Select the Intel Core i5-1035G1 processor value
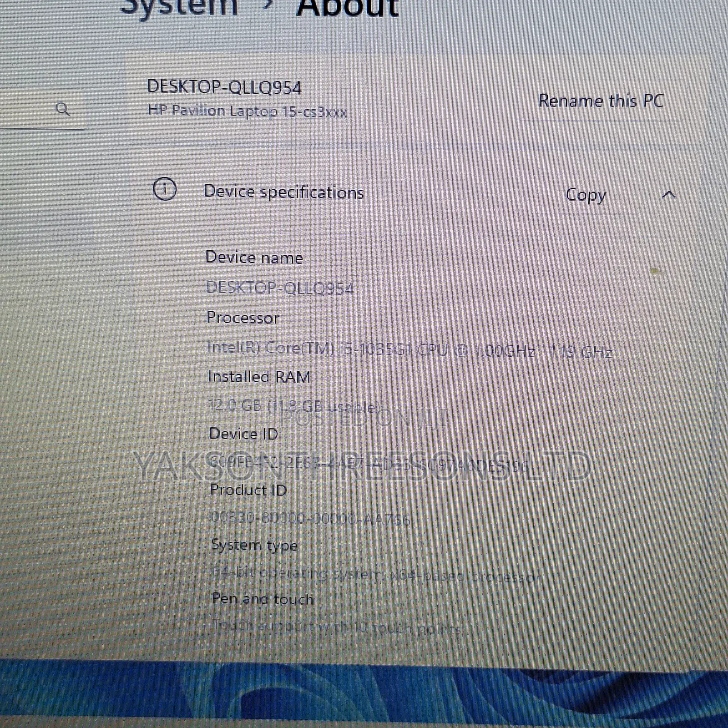 (410, 349)
